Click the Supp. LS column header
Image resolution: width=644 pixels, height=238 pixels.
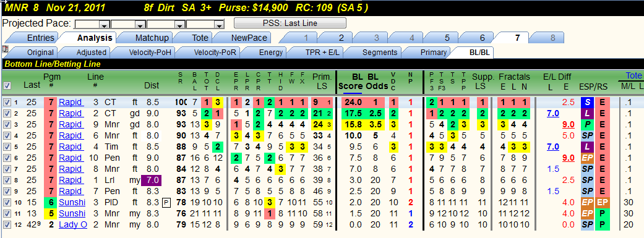pyautogui.click(x=483, y=82)
